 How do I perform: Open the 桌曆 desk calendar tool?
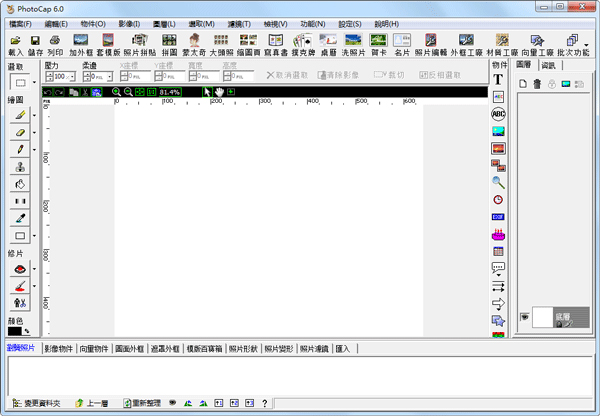click(328, 45)
